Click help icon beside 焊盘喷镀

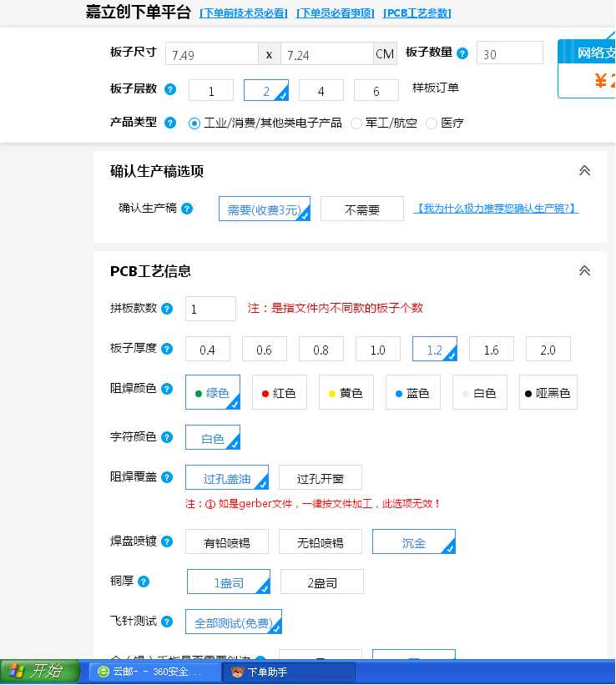[x=167, y=541]
